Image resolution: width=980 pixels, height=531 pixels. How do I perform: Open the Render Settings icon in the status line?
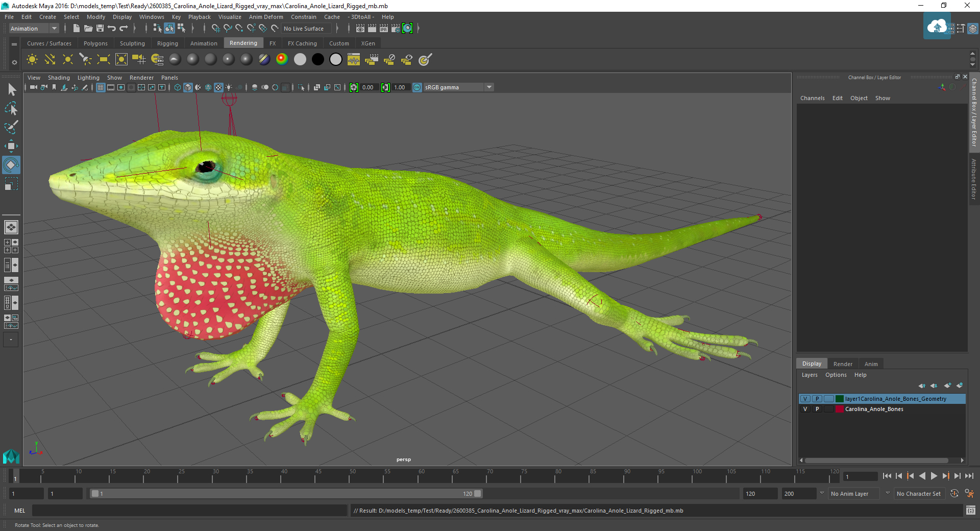pos(396,28)
